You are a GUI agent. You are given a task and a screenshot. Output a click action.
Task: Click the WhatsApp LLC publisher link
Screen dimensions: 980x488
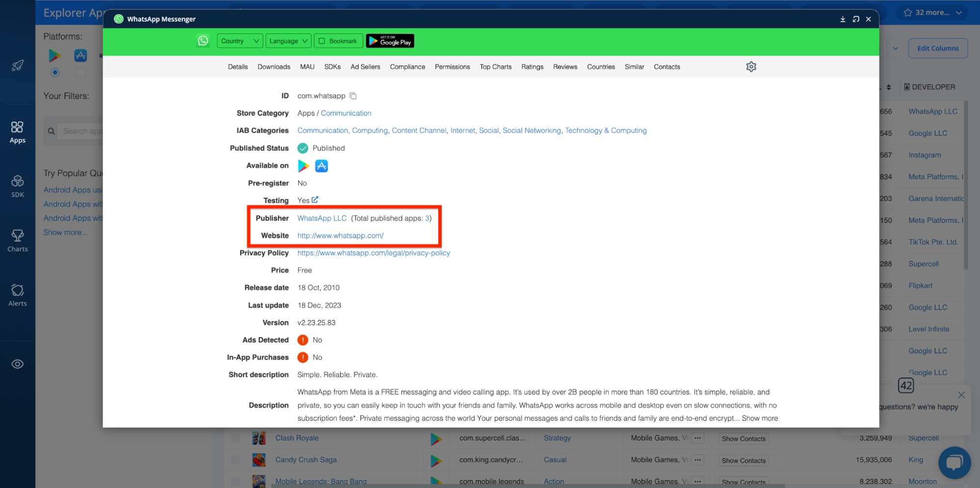coord(322,218)
